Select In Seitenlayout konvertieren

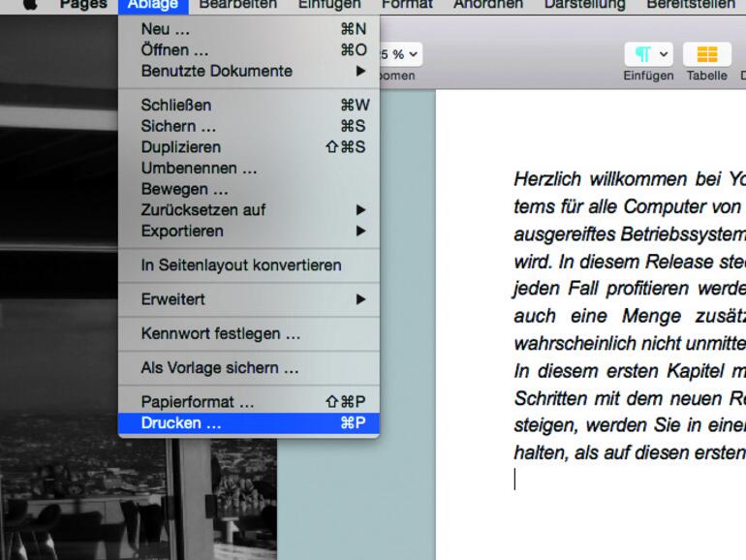pyautogui.click(x=249, y=265)
